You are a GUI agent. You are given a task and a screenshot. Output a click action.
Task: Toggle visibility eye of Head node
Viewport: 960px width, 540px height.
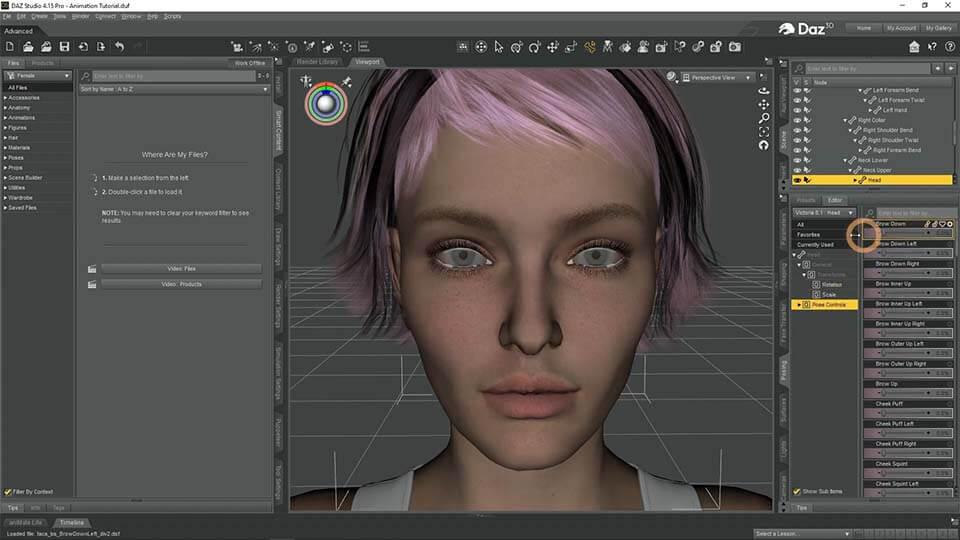tap(797, 180)
